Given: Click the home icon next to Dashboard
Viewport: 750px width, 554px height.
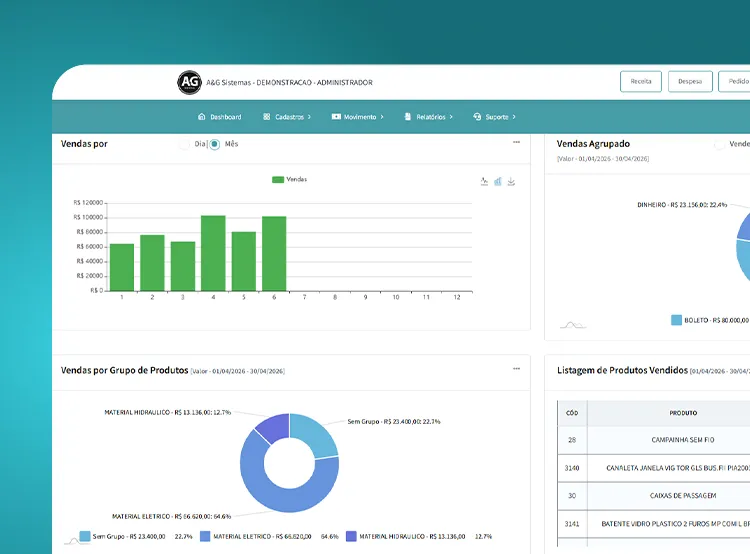Looking at the screenshot, I should [x=202, y=117].
